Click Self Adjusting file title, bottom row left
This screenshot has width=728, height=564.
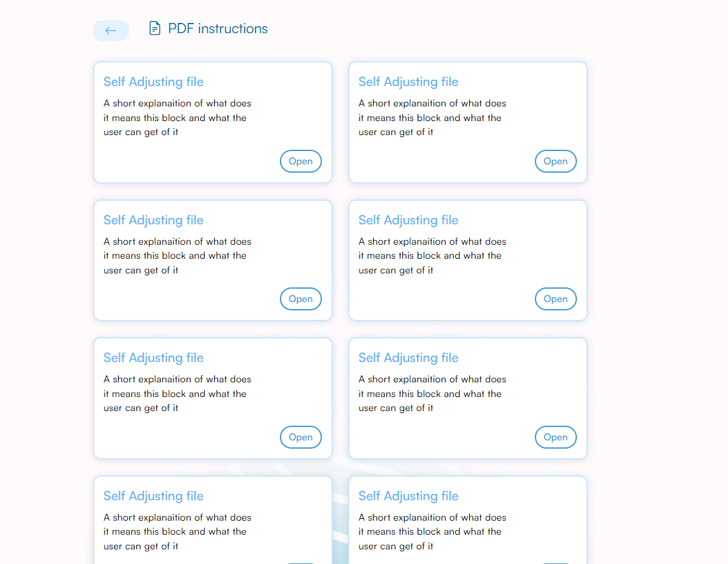point(153,496)
